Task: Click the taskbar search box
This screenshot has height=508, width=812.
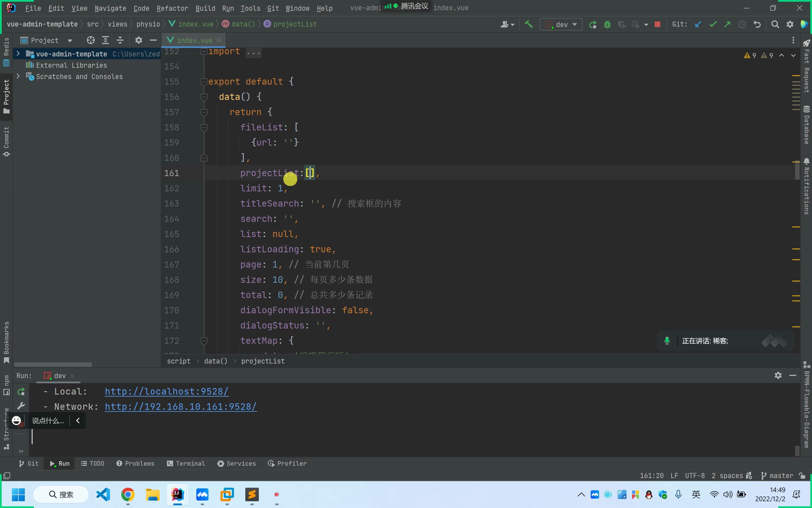Action: 61,494
